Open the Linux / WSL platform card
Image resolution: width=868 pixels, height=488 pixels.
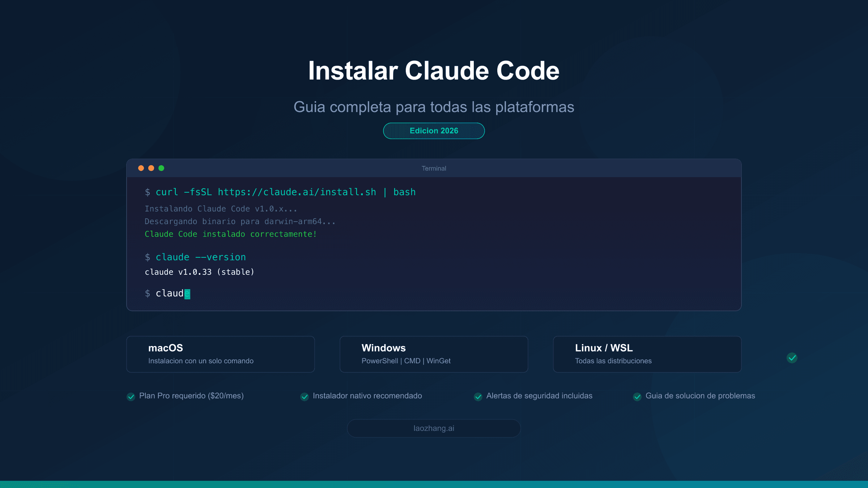tap(647, 354)
